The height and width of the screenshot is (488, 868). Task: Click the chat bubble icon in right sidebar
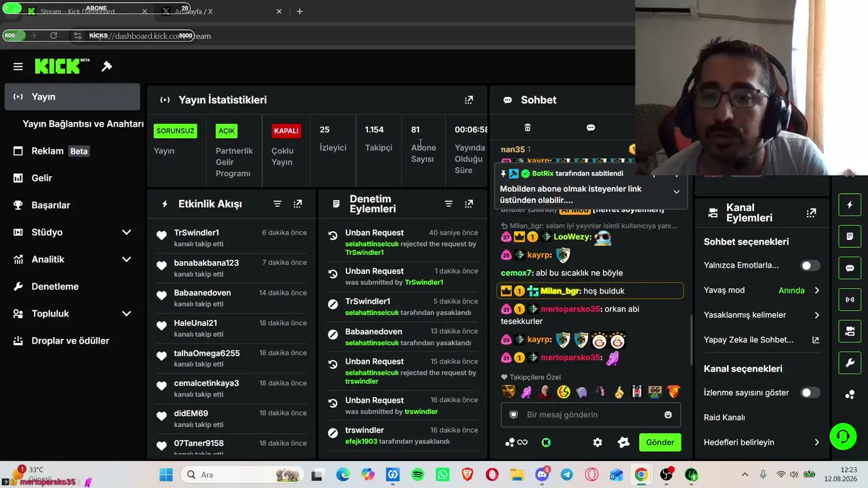[850, 268]
